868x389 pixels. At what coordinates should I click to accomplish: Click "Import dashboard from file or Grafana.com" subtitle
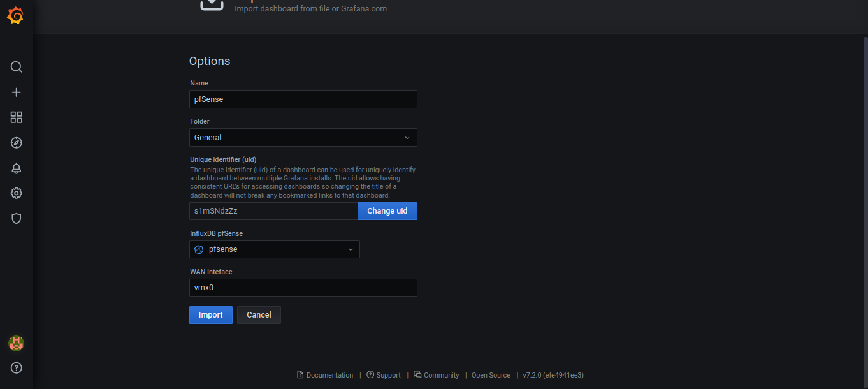(310, 9)
